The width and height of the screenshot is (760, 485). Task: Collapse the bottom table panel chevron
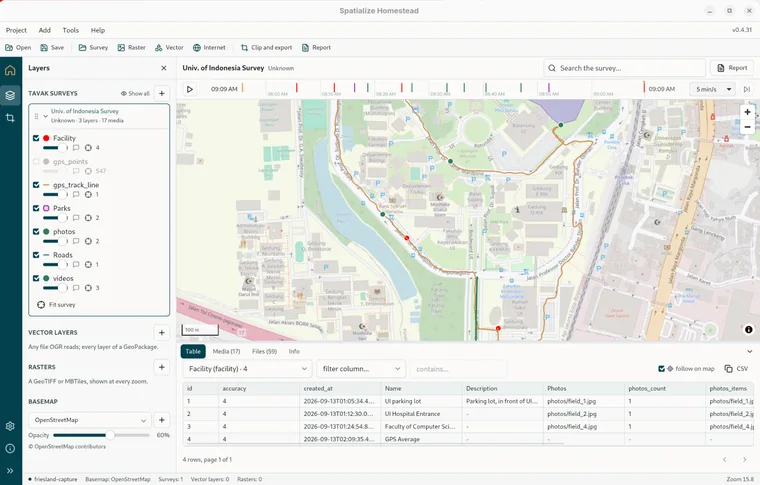749,352
